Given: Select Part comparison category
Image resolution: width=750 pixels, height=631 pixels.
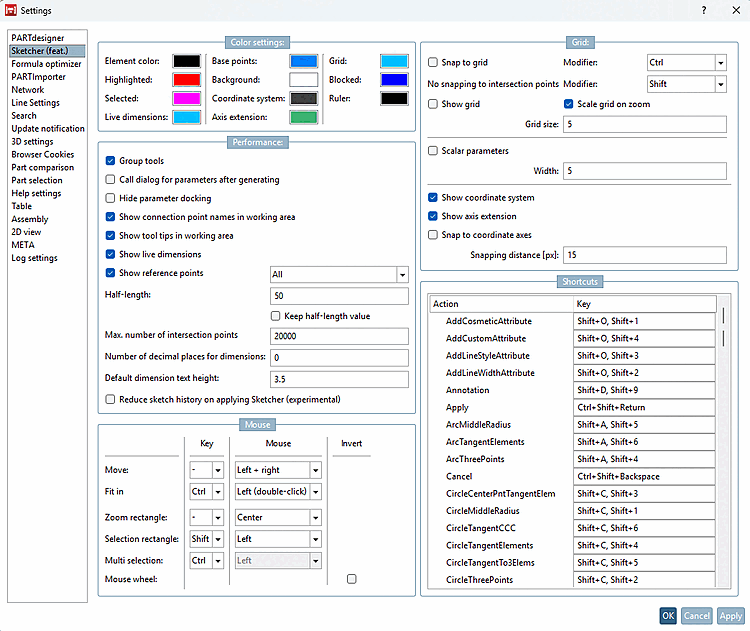Looking at the screenshot, I should point(43,167).
